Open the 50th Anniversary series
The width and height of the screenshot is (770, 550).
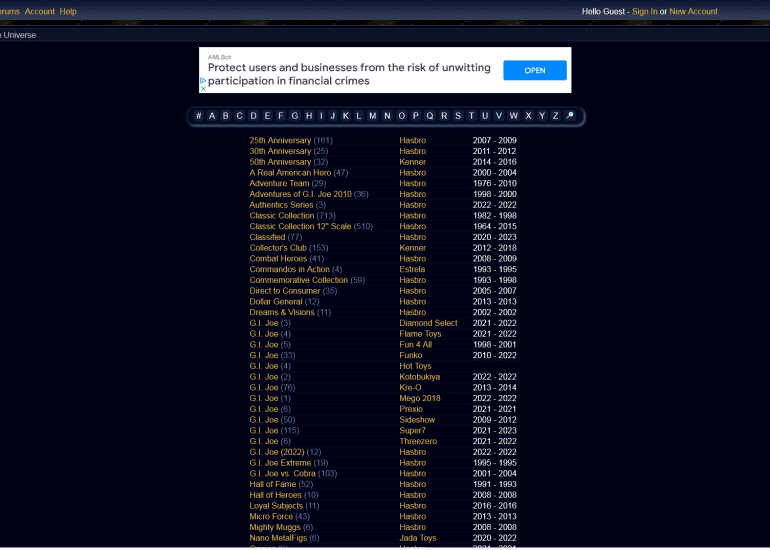click(280, 162)
